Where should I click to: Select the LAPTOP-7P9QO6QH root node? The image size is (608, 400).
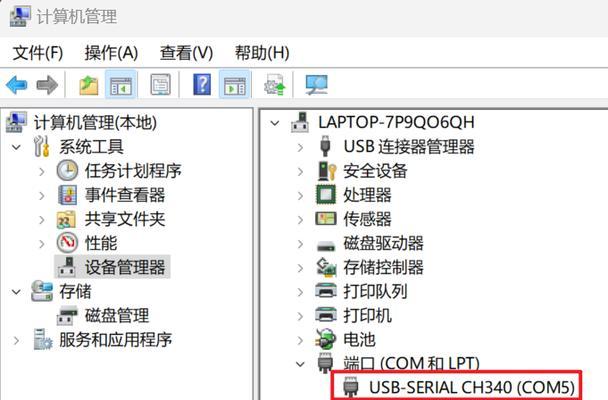point(396,122)
